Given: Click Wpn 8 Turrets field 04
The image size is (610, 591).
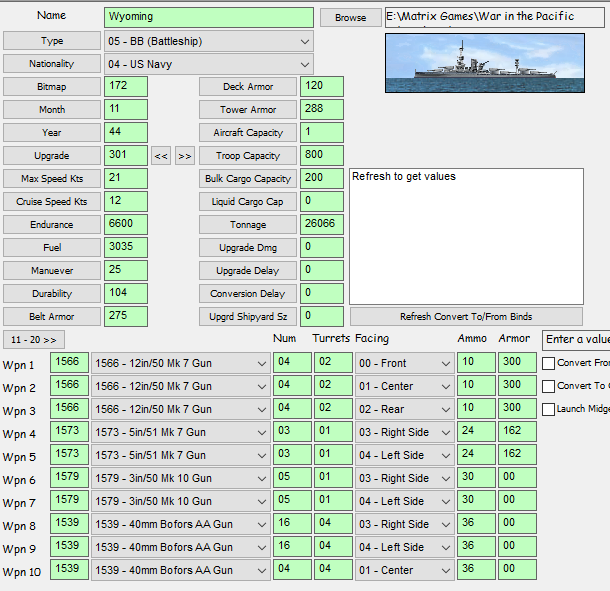Looking at the screenshot, I should pos(333,523).
